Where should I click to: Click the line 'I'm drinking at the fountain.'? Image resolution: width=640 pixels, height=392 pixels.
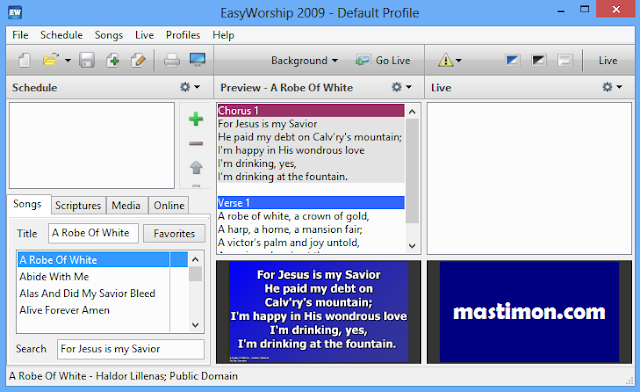pos(283,176)
